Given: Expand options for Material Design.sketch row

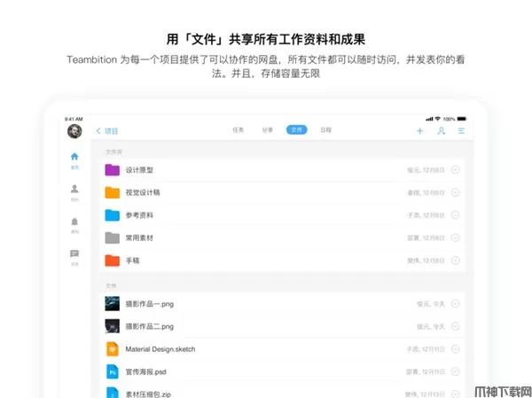Looking at the screenshot, I should 456,349.
